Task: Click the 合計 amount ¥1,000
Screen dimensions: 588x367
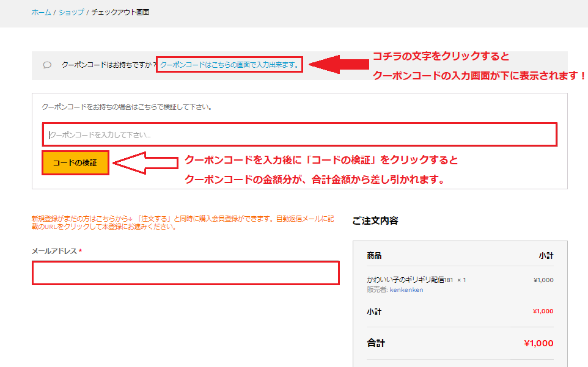Action: pyautogui.click(x=538, y=343)
